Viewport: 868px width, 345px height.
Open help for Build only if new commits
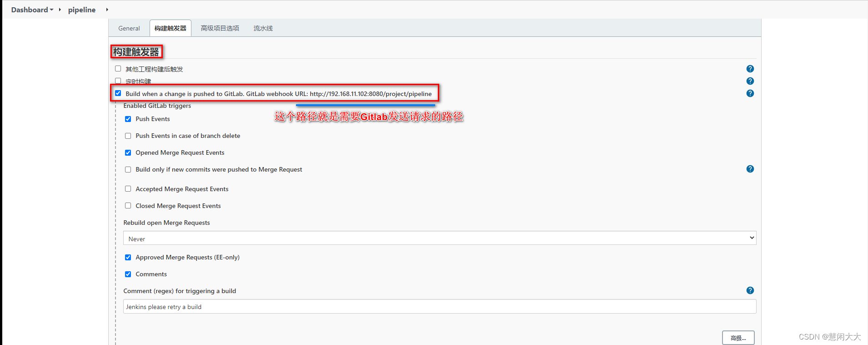(x=750, y=169)
